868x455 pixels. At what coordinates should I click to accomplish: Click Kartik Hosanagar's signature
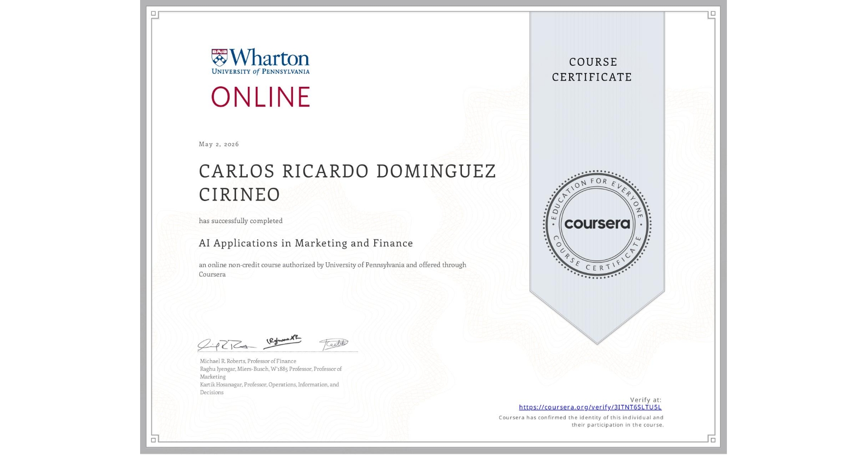click(x=334, y=344)
